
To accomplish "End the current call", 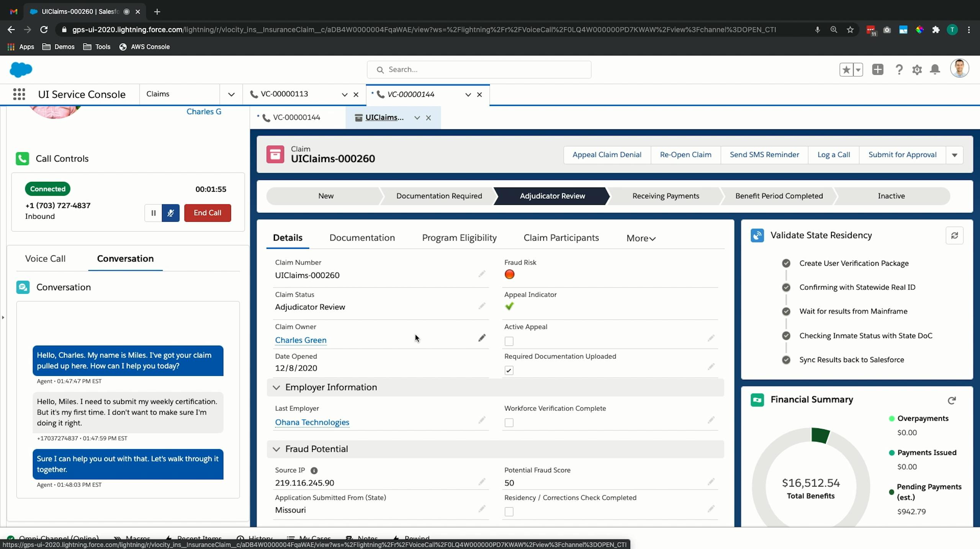I will pyautogui.click(x=207, y=213).
